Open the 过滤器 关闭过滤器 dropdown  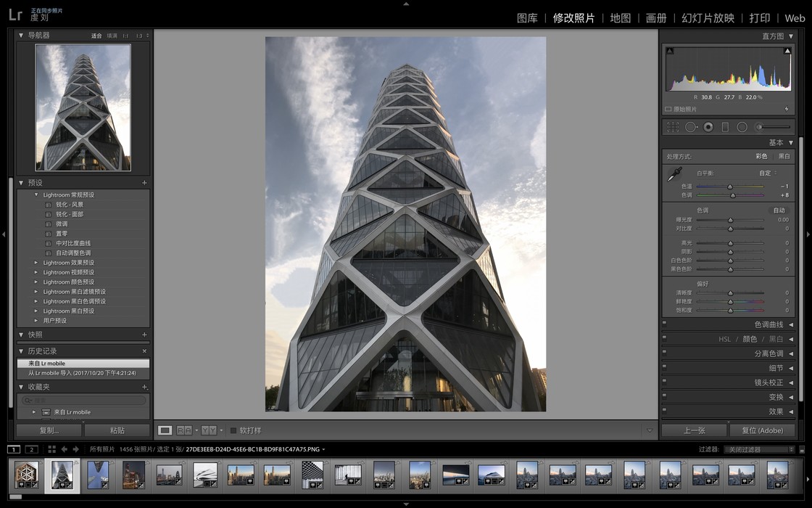point(759,449)
